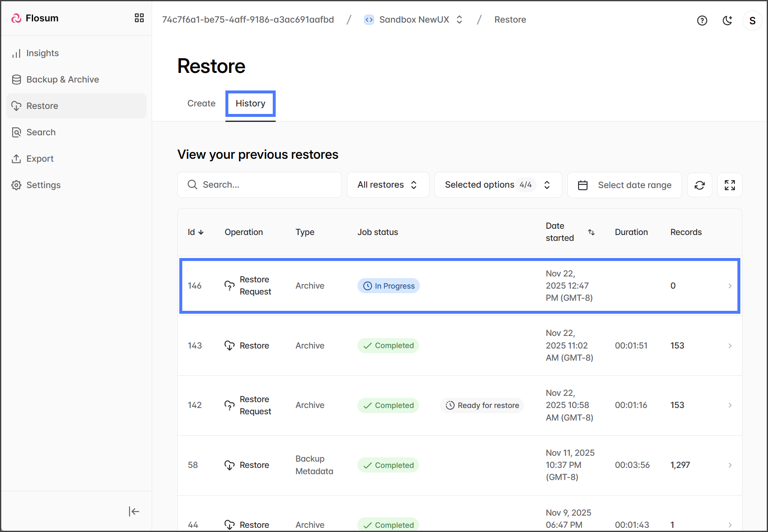Open the All restores dropdown
Viewport: 768px width, 532px height.
[388, 185]
